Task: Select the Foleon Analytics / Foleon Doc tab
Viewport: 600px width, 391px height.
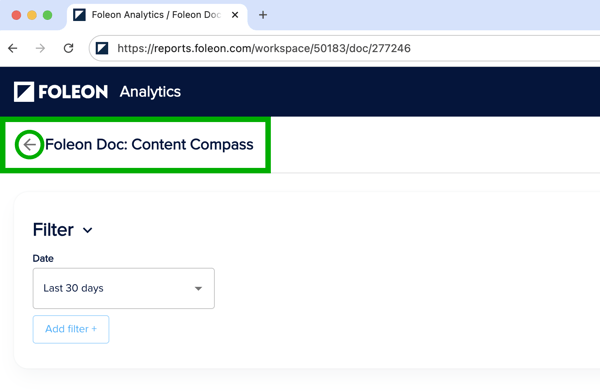Action: (157, 15)
